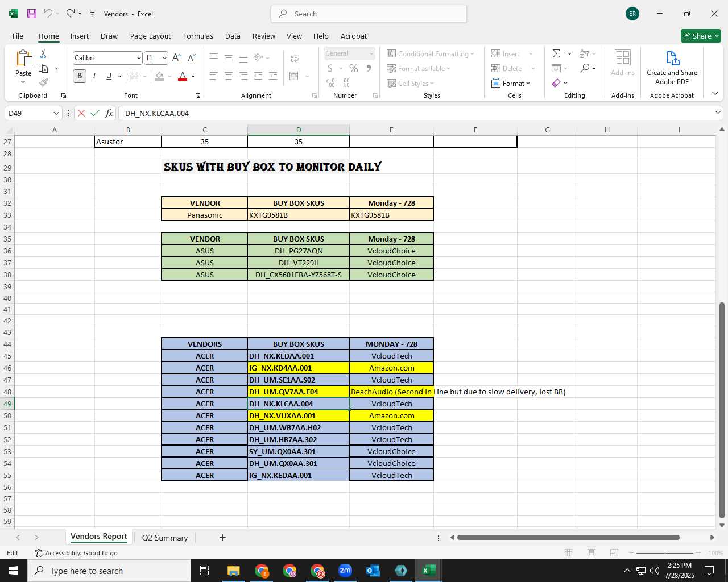Viewport: 728px width, 582px height.
Task: Switch to Page Break Preview view
Action: [x=614, y=552]
